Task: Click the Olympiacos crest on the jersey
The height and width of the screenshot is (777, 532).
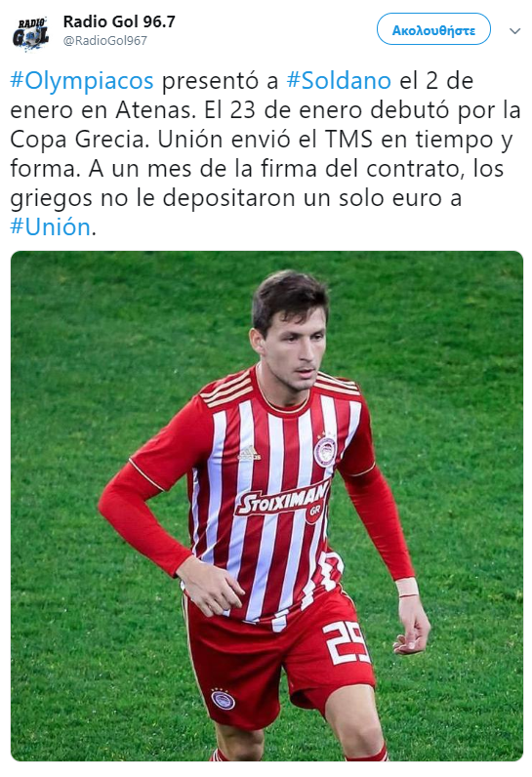Action: coord(325,450)
